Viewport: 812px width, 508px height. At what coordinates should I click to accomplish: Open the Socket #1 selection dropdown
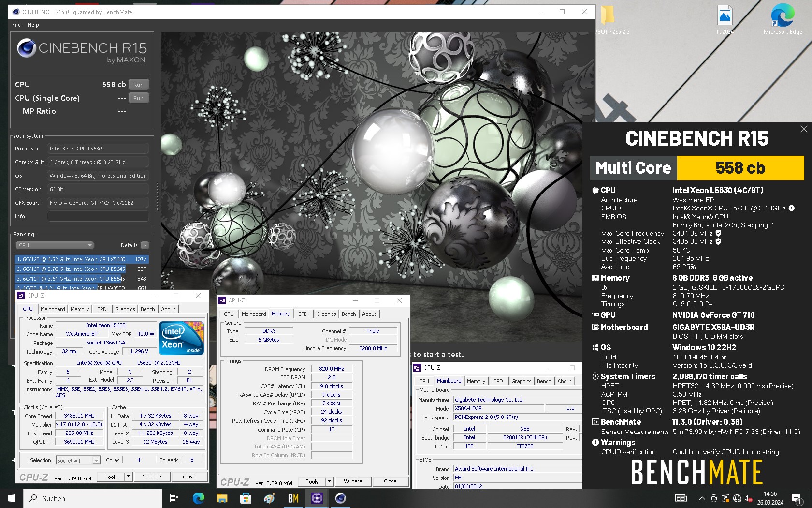click(78, 460)
